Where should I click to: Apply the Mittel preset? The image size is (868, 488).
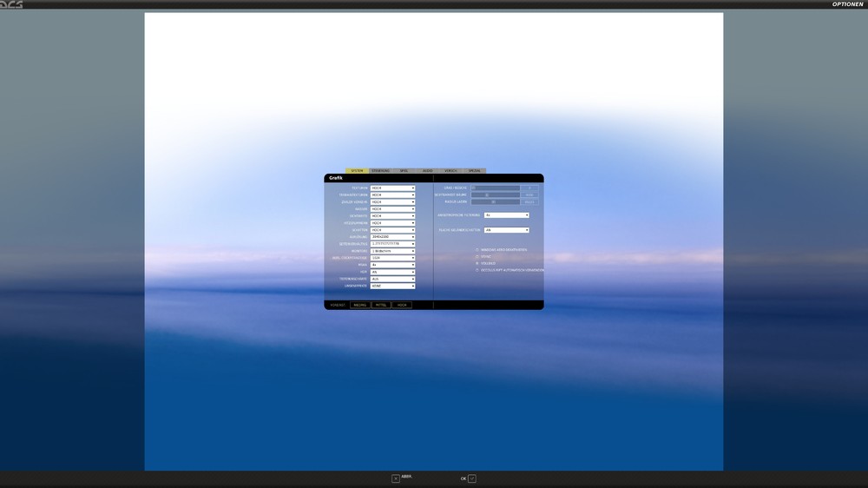(x=381, y=305)
